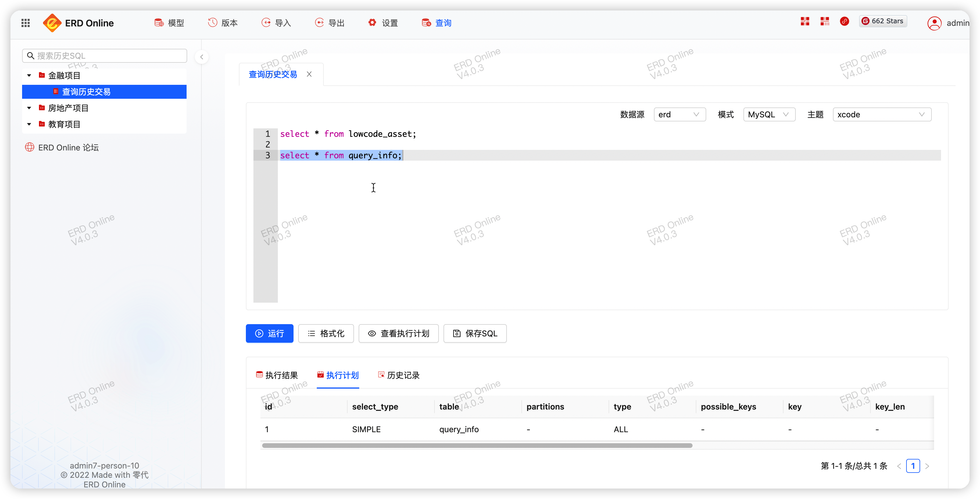Open the ERD Online 论坛 link

click(61, 148)
